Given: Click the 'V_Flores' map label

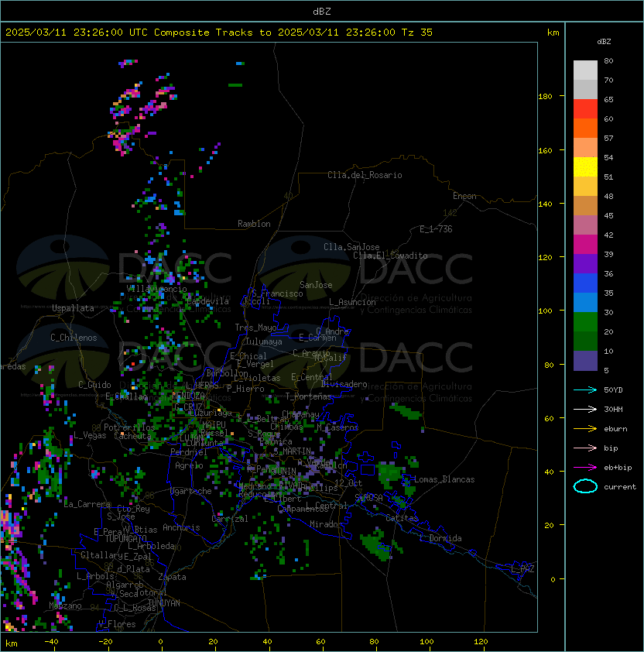Looking at the screenshot, I should click(117, 624).
